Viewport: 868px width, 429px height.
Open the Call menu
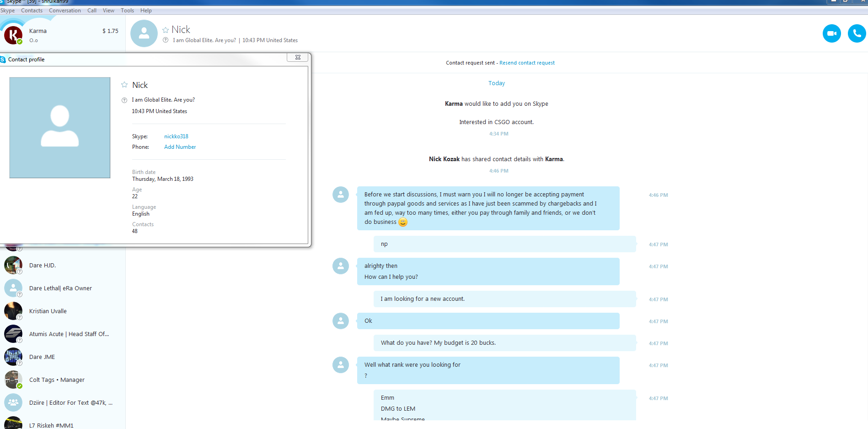[92, 11]
